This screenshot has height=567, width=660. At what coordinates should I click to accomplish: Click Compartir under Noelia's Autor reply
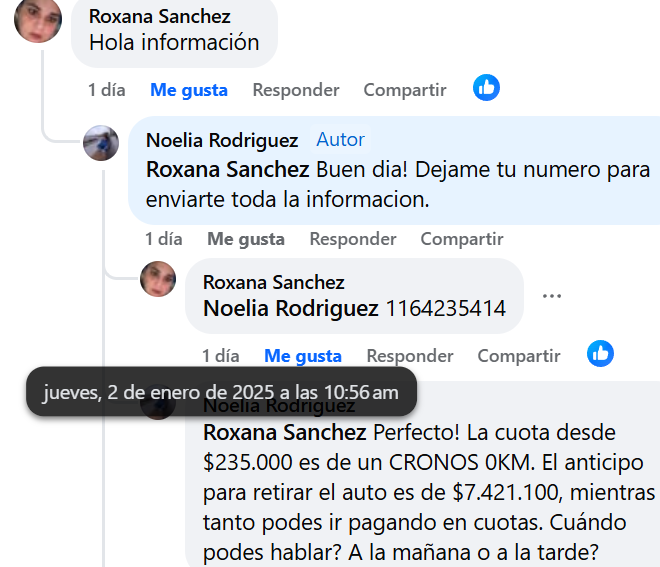coord(462,239)
